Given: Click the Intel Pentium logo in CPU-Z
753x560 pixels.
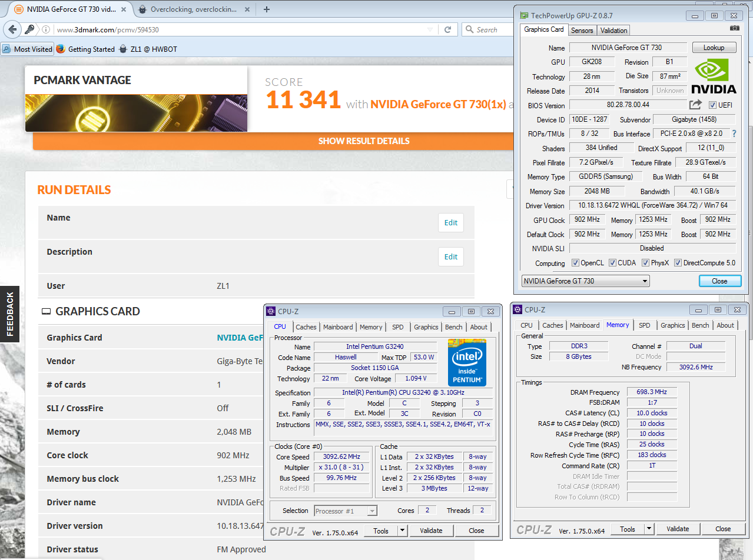Looking at the screenshot, I should tap(467, 362).
